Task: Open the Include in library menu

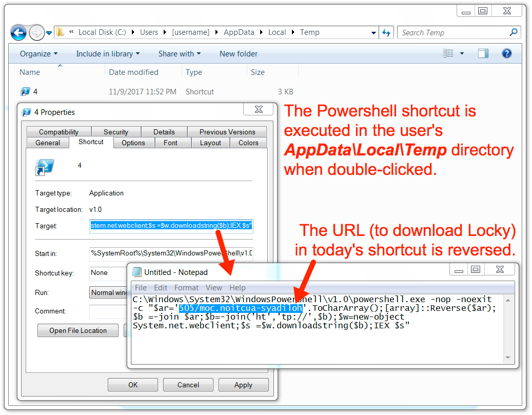Action: click(108, 54)
